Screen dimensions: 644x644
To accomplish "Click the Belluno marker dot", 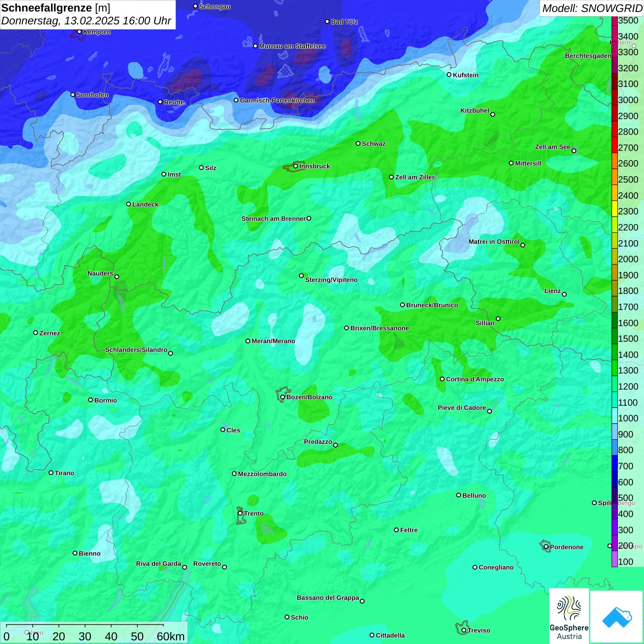I will (459, 495).
